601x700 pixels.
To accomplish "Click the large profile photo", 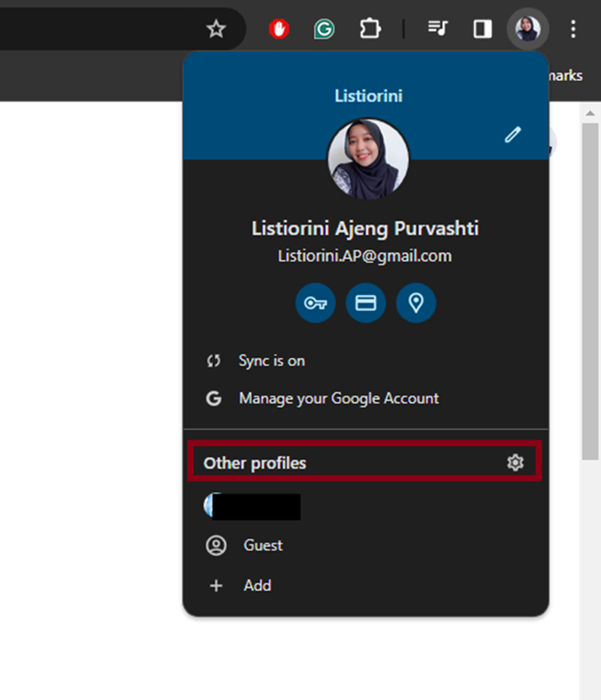I will click(367, 159).
